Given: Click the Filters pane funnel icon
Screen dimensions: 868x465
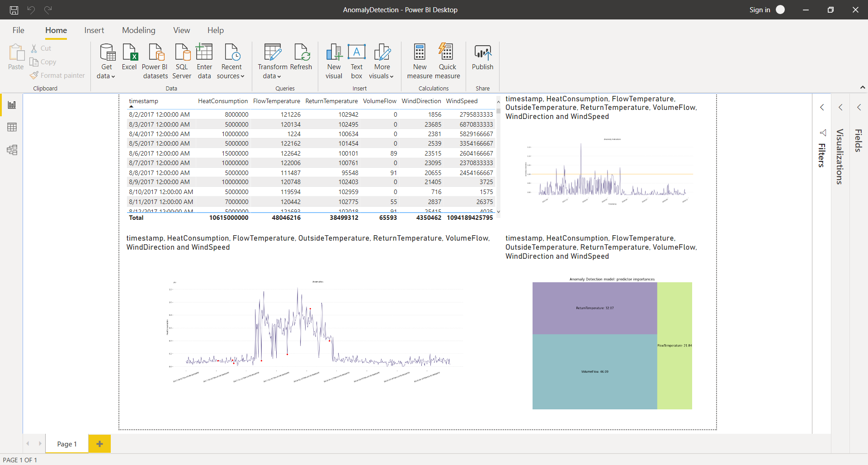Looking at the screenshot, I should (x=823, y=133).
